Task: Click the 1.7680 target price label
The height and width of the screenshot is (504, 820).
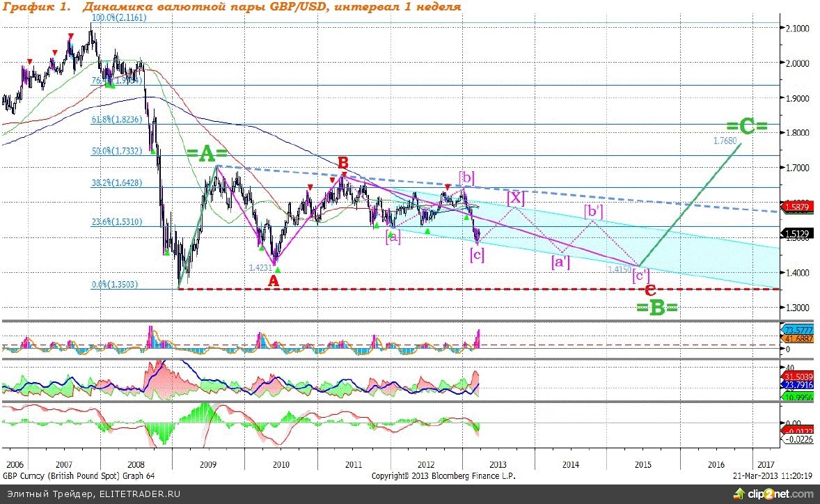Action: (x=723, y=140)
